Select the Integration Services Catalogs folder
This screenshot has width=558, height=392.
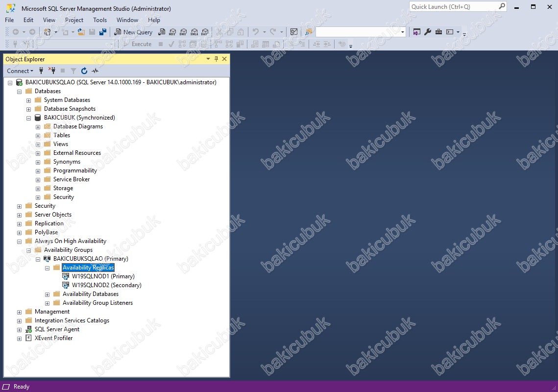pos(72,320)
